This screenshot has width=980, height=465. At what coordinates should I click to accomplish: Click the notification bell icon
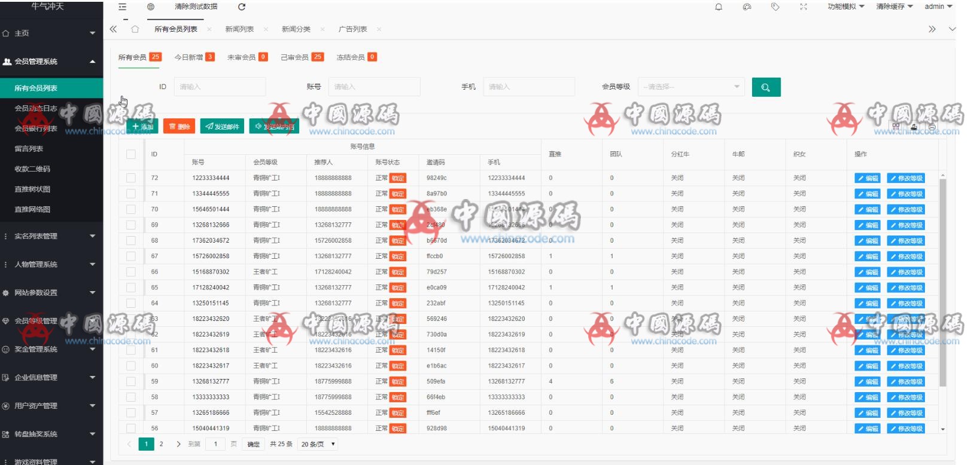(x=719, y=7)
